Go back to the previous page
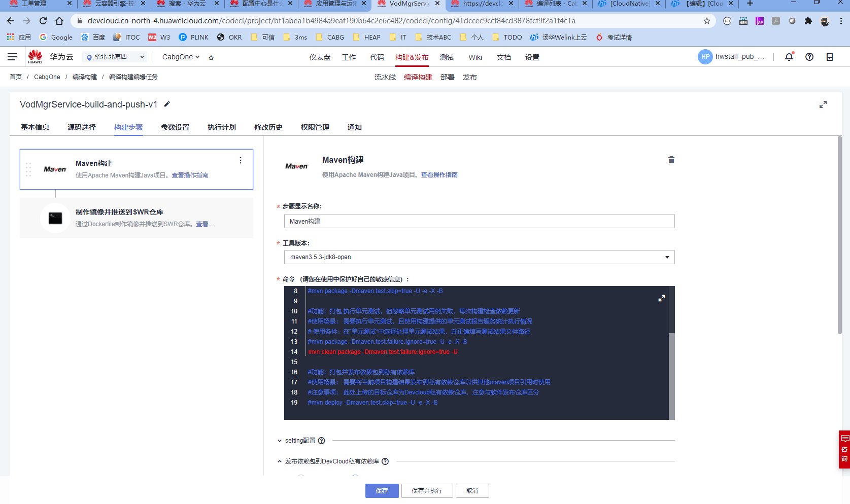 pos(11,21)
